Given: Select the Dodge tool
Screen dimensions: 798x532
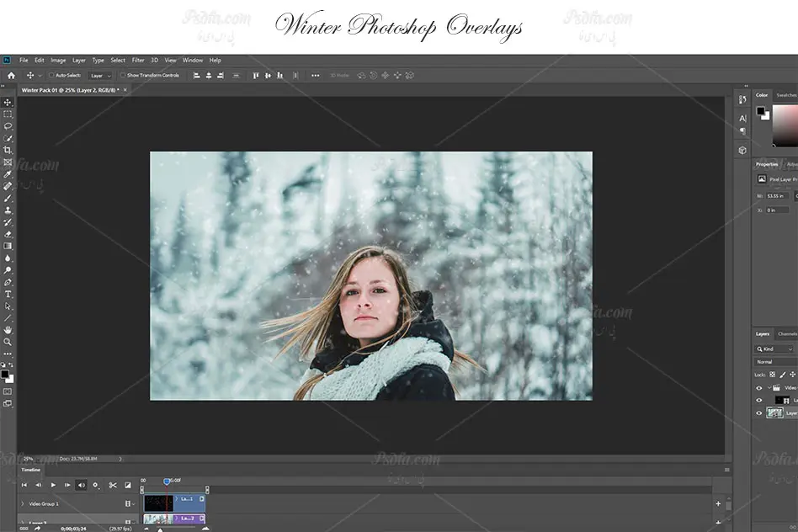Looking at the screenshot, I should (x=8, y=270).
